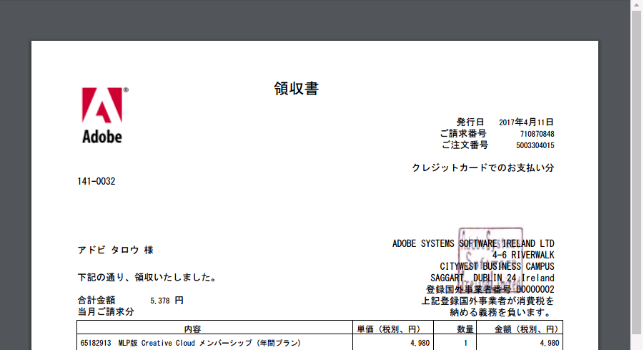Image resolution: width=644 pixels, height=350 pixels.
Task: Click the 合計金額 label
Action: click(x=96, y=300)
